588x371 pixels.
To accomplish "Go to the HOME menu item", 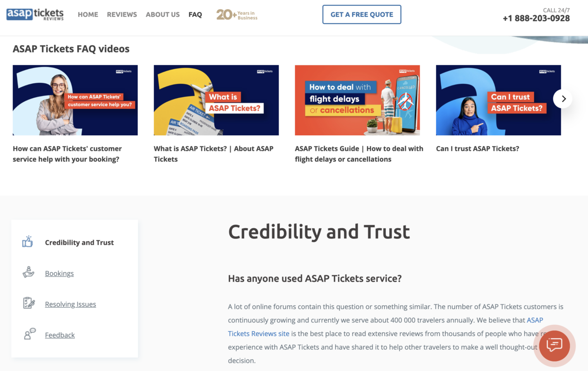I will 88,14.
